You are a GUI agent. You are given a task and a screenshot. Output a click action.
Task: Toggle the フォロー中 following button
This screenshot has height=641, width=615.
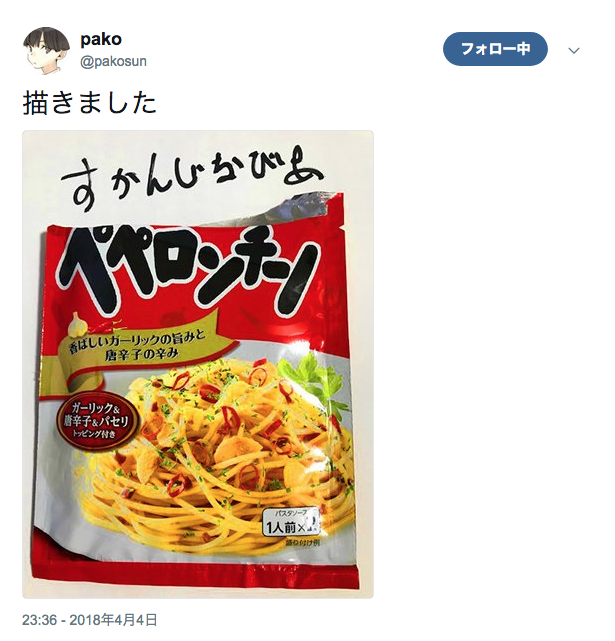(x=495, y=49)
